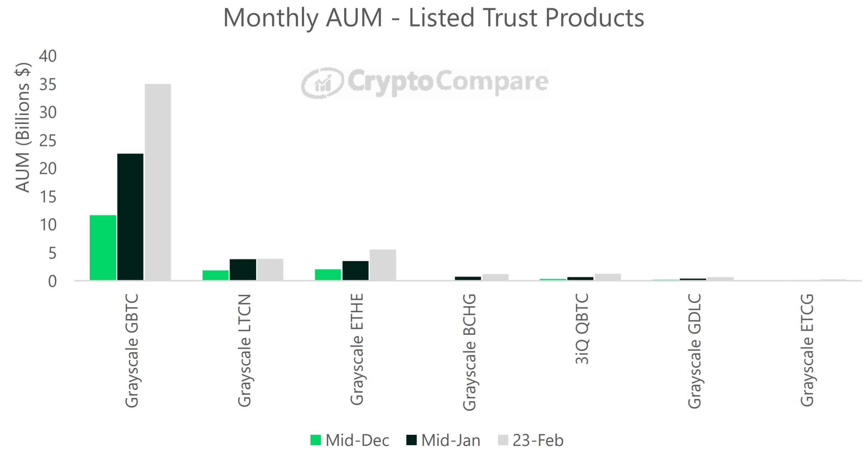Viewport: 868px width, 457px height.
Task: Click the Grayscale BCHG axis label
Action: tap(469, 352)
